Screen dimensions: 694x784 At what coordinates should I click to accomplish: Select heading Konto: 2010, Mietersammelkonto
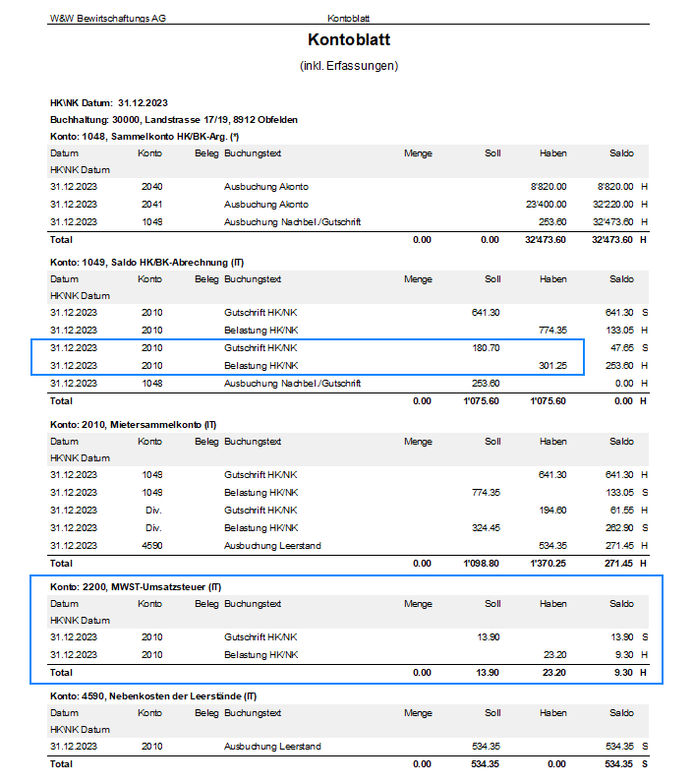pos(134,425)
